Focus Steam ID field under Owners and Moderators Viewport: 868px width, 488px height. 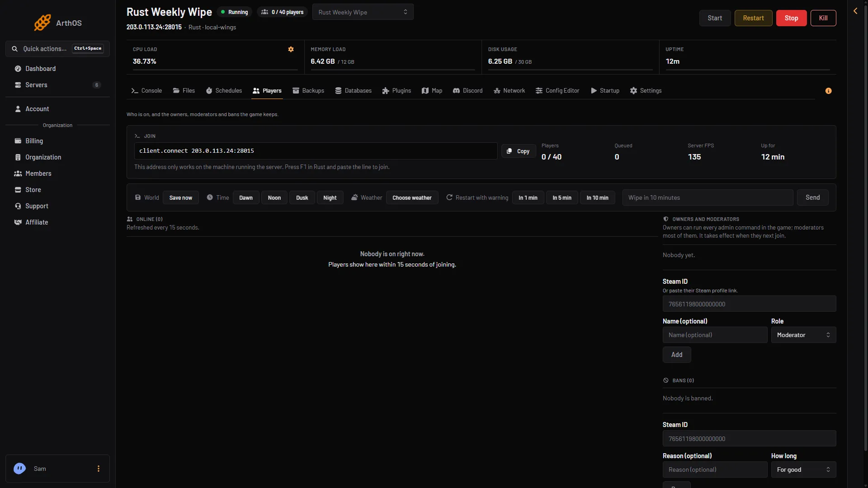[749, 304]
